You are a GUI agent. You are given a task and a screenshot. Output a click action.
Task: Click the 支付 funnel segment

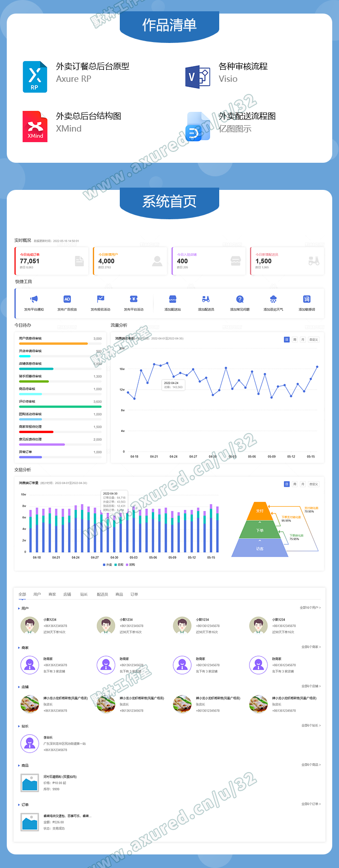[260, 511]
